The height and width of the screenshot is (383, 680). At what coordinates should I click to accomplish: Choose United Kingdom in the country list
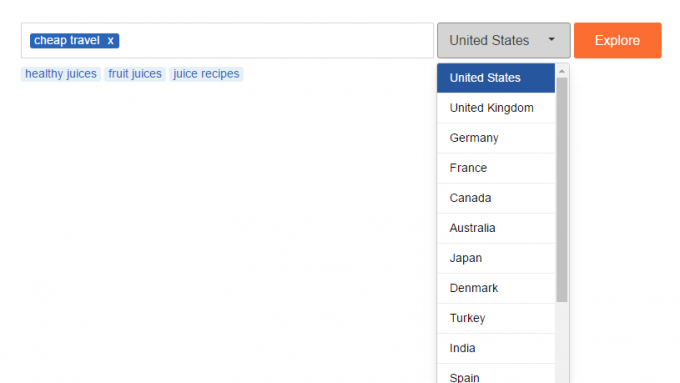pos(496,108)
